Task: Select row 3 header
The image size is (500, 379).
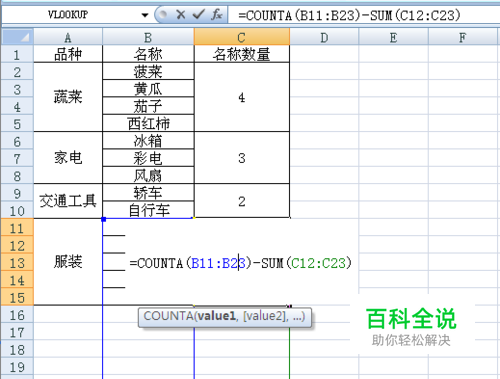Action: point(17,89)
